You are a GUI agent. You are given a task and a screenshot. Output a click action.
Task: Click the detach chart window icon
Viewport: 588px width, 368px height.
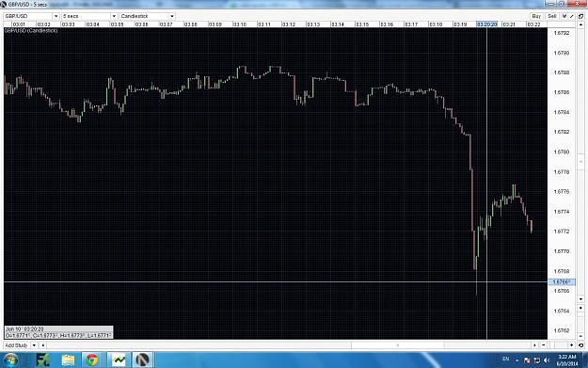coord(580,16)
